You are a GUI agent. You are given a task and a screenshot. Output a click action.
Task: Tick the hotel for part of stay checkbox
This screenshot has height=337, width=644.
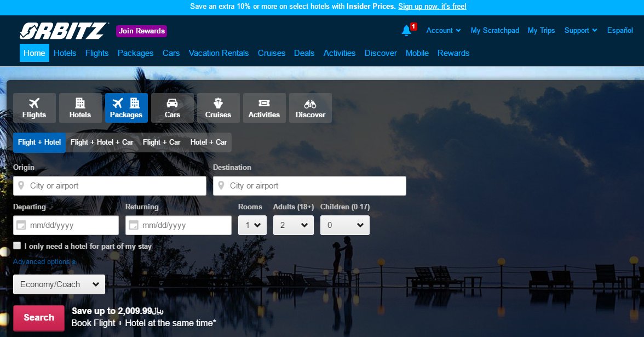point(18,246)
